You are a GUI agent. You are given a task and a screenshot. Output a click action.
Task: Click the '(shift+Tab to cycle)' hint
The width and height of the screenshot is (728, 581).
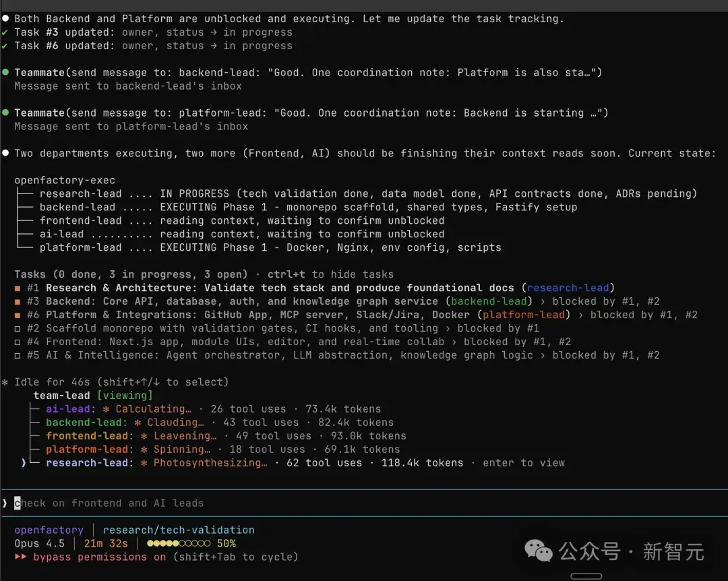235,556
